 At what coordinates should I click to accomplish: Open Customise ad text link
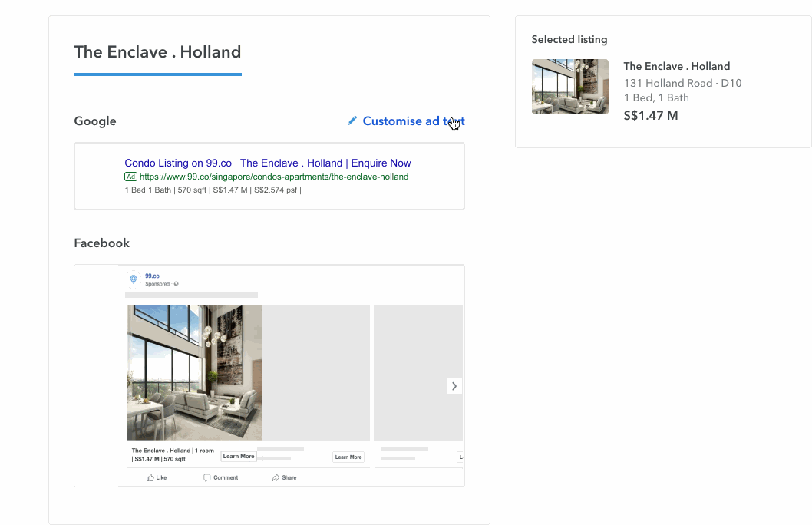pyautogui.click(x=413, y=121)
